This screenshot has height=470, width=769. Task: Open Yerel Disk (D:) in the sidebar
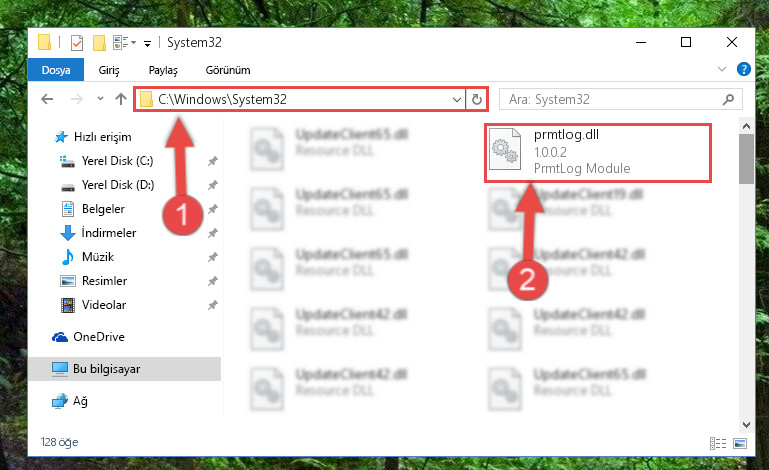[118, 185]
